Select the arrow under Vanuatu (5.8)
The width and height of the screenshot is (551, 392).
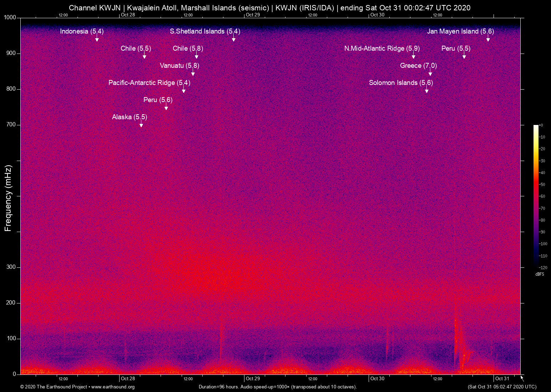click(193, 73)
